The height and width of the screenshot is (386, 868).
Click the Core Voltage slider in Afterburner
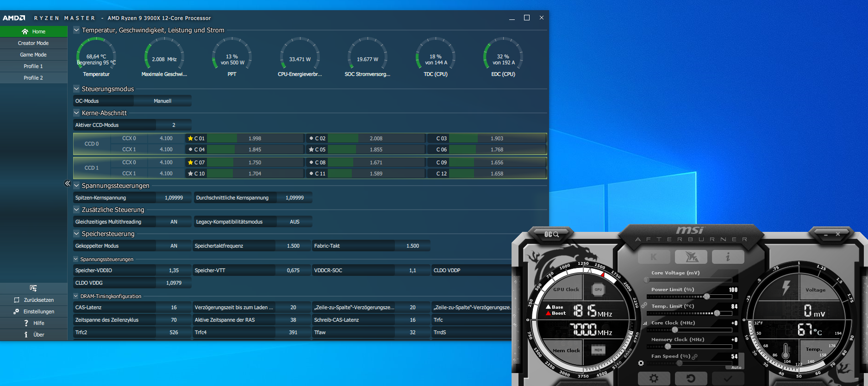pos(689,280)
